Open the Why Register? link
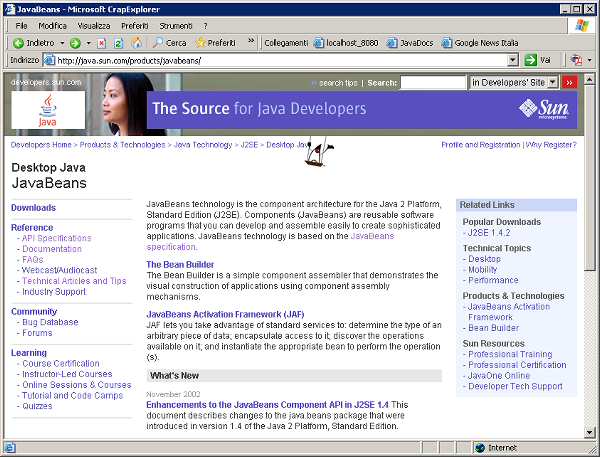The height and width of the screenshot is (457, 600). point(551,145)
